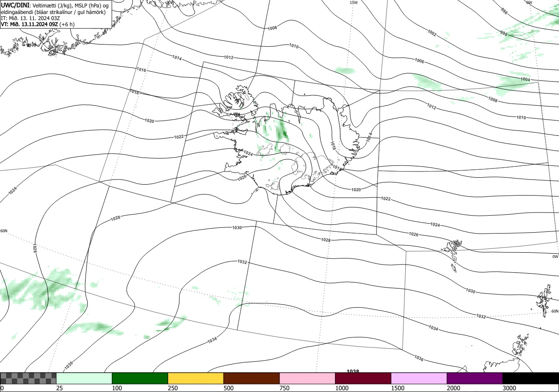The width and height of the screenshot is (559, 392).
Task: Pick the dark maroon 1000–1500 legend swatch
Action: pos(363,378)
